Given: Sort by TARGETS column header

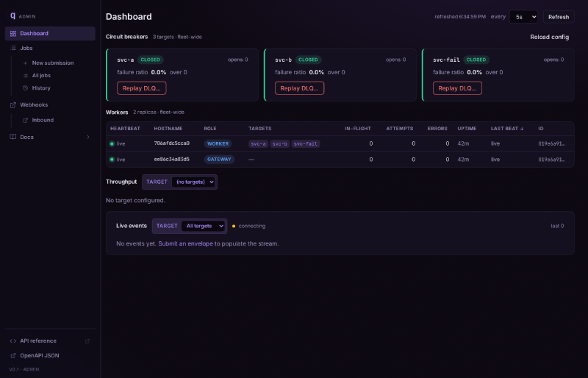Looking at the screenshot, I should [x=260, y=129].
